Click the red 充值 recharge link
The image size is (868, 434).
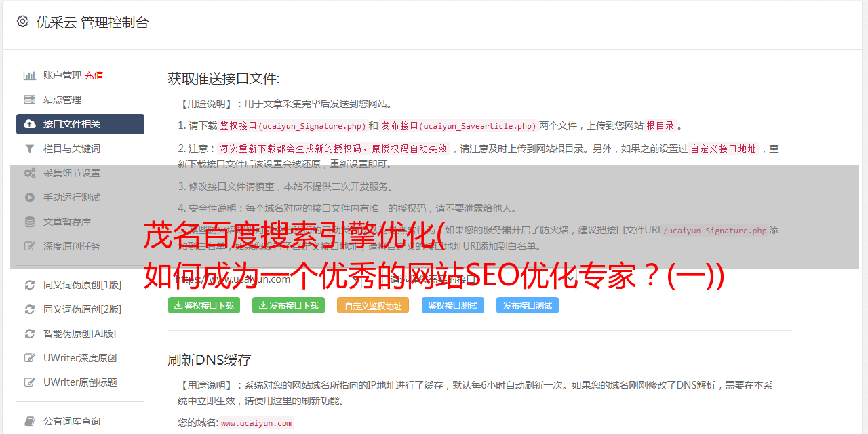point(94,75)
